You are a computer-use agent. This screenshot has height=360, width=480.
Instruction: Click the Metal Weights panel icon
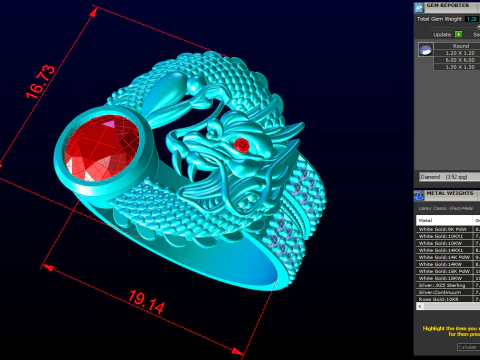pyautogui.click(x=419, y=195)
